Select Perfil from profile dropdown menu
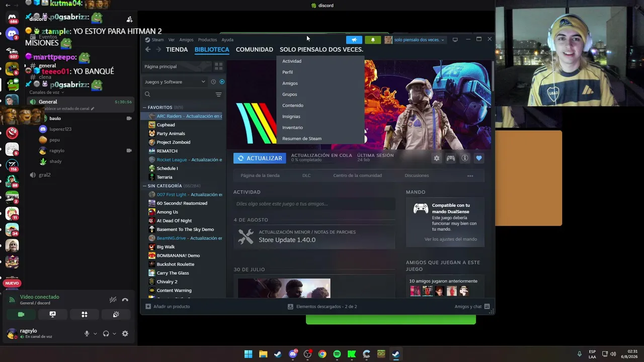This screenshot has width=644, height=362. pos(287,72)
